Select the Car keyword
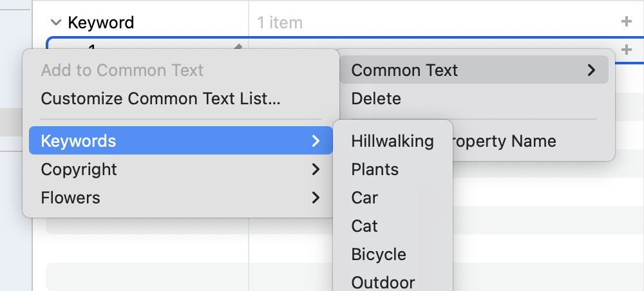This screenshot has width=644, height=291. [365, 198]
